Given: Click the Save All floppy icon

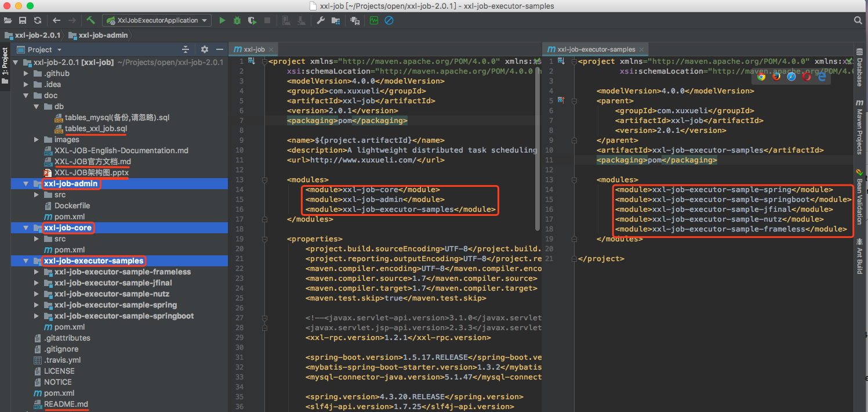Looking at the screenshot, I should pos(23,20).
